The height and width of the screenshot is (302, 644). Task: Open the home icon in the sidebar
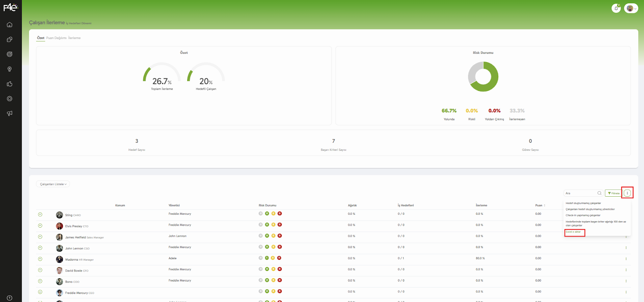tap(10, 25)
